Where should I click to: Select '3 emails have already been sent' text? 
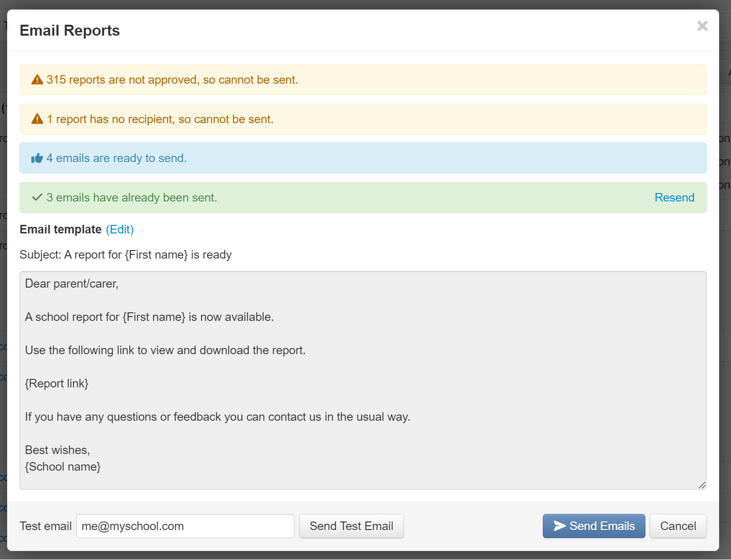click(x=132, y=198)
